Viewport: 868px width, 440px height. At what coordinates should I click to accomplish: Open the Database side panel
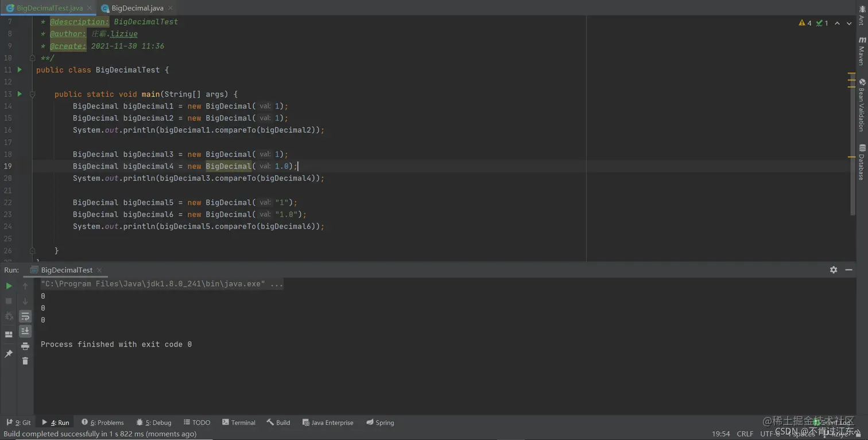862,162
